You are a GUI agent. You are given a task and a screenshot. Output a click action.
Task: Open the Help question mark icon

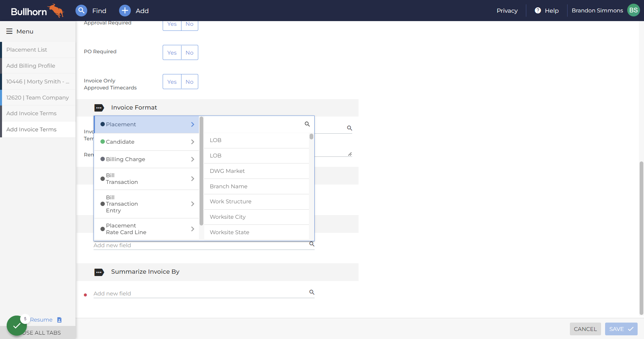point(538,10)
